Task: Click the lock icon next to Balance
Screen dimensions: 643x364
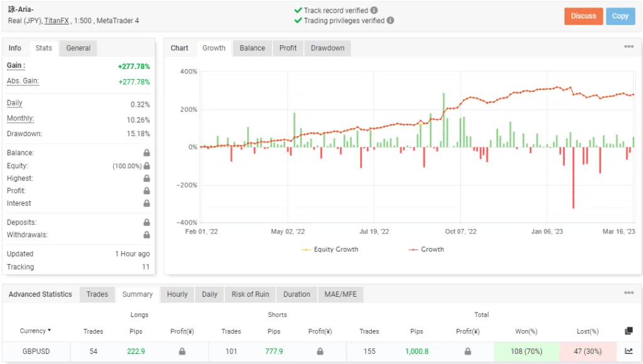Action: pyautogui.click(x=146, y=153)
